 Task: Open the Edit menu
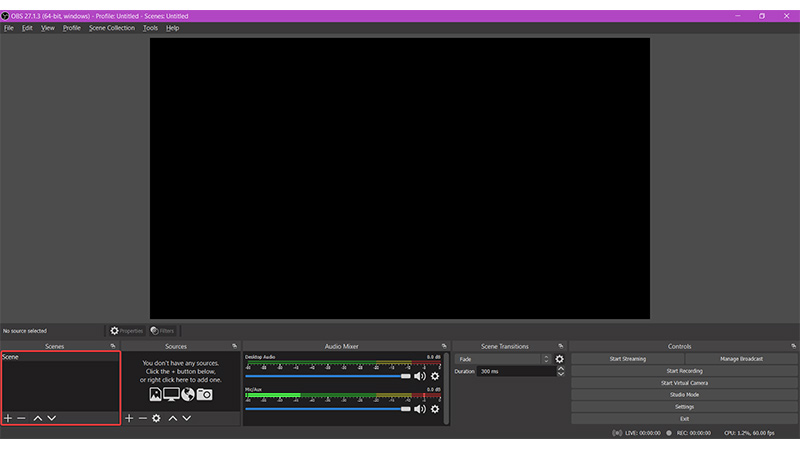tap(27, 28)
